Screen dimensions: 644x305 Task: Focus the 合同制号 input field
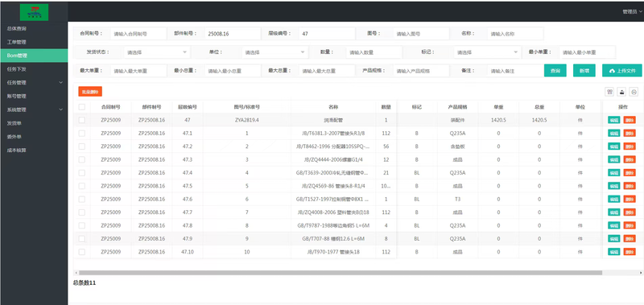138,34
